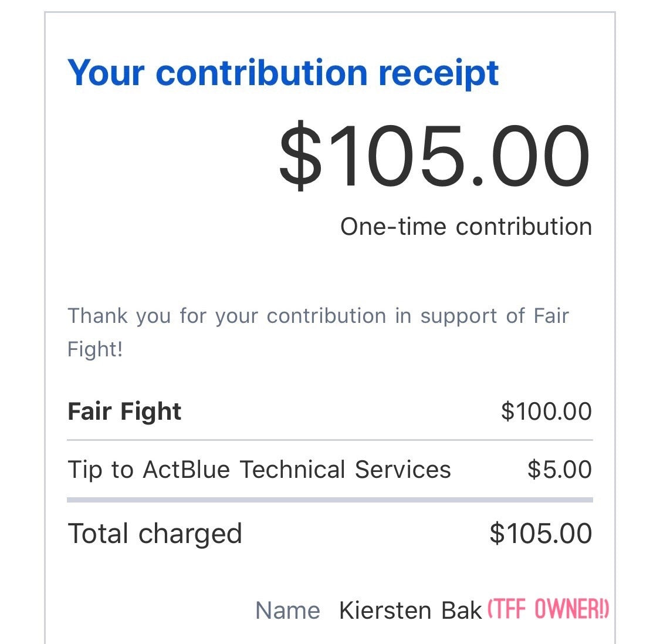Click "Fight!" ending the thank-you message
660x644 pixels.
(95, 349)
